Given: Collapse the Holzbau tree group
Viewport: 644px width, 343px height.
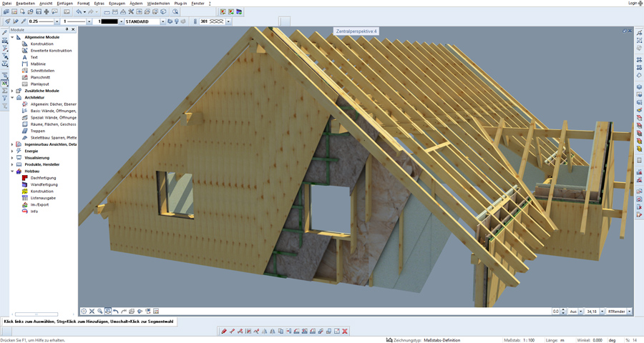Looking at the screenshot, I should 12,171.
